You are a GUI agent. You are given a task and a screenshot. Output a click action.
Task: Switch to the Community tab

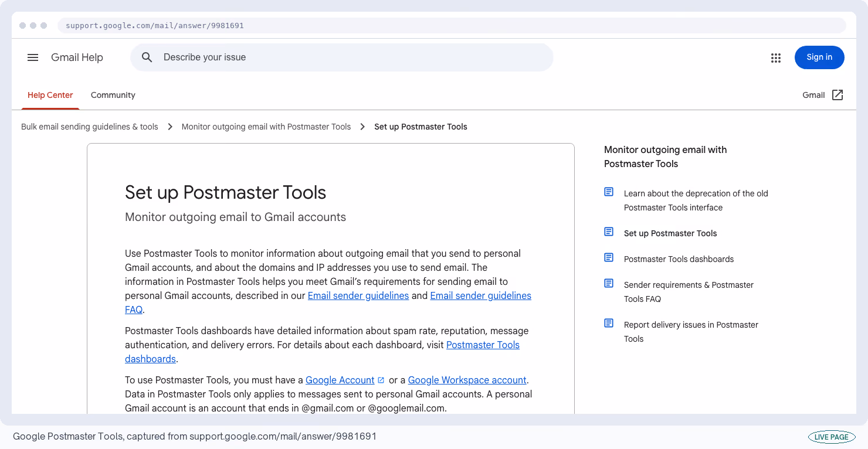click(x=113, y=95)
